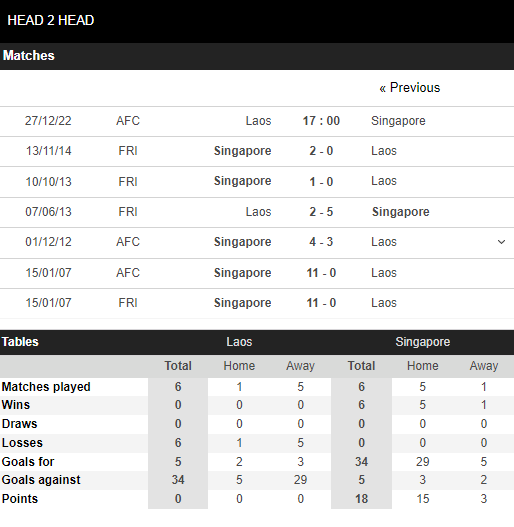514x527 pixels.
Task: Click the 17 : 00 kickoff time
Action: click(321, 121)
